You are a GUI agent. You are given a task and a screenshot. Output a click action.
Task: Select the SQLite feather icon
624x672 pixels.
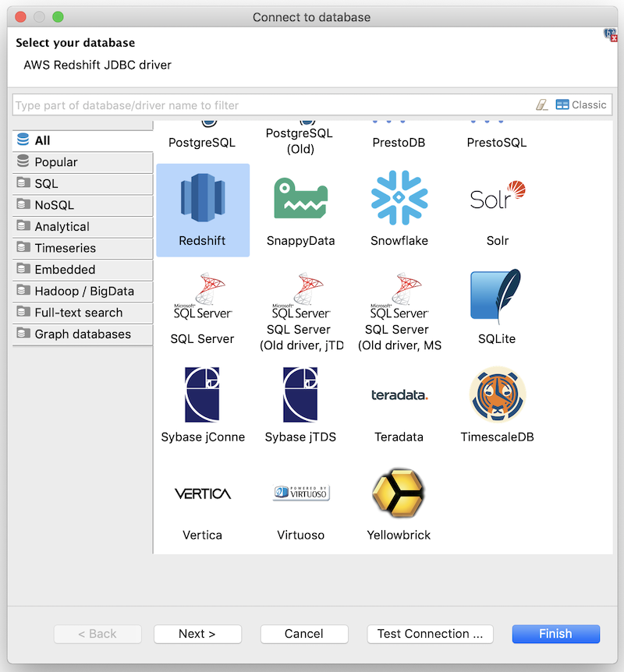pyautogui.click(x=496, y=295)
